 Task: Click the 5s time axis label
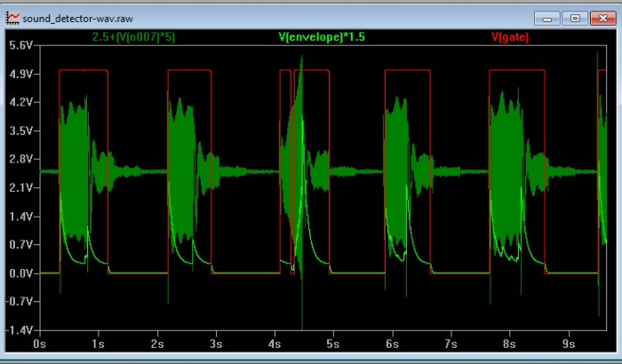point(333,344)
